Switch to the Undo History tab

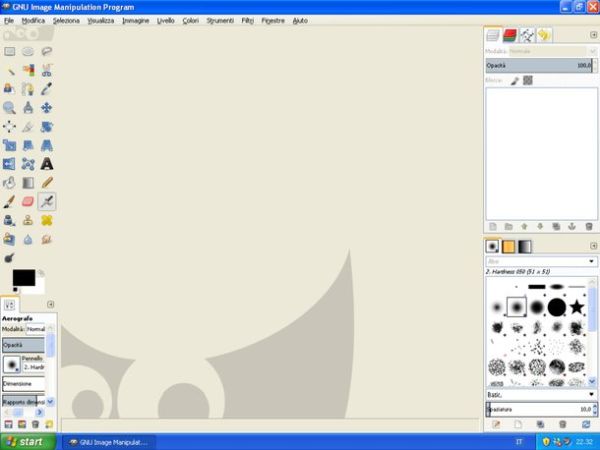pos(544,36)
